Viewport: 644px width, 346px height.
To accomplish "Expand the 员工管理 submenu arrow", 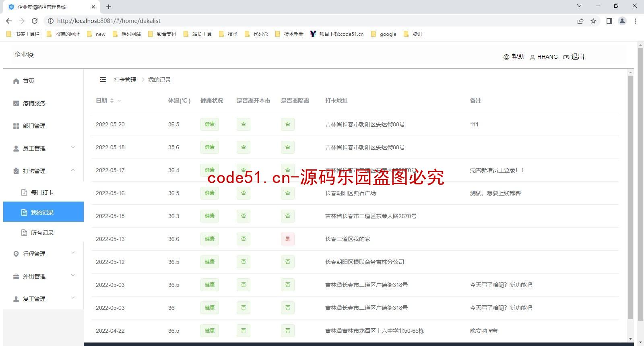I will tap(73, 147).
